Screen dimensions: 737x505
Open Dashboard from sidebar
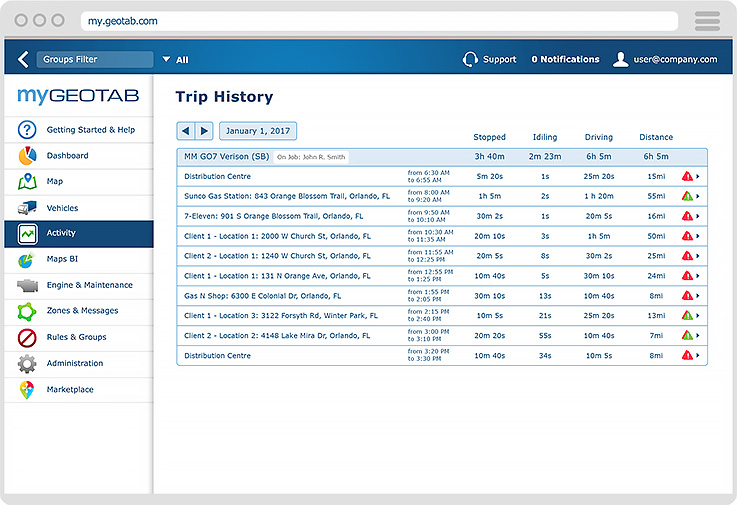pyautogui.click(x=79, y=156)
